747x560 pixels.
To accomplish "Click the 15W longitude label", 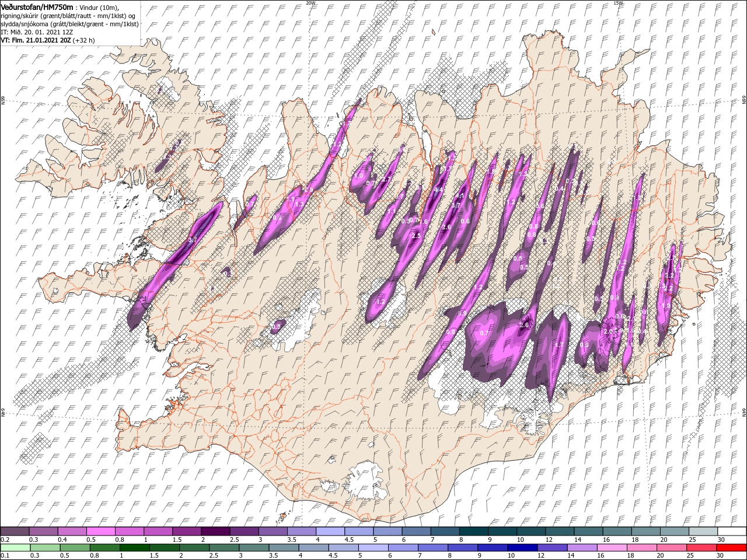I will coord(618,3).
